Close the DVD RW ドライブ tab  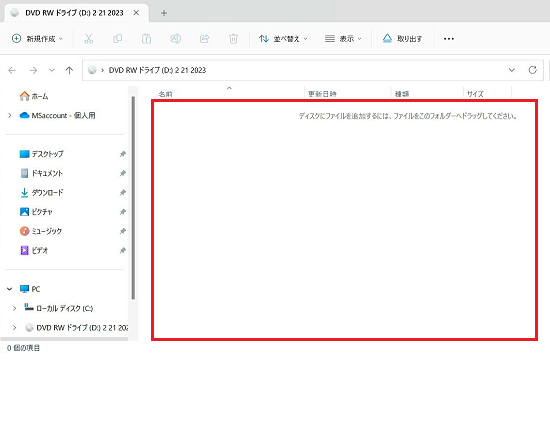pyautogui.click(x=136, y=13)
